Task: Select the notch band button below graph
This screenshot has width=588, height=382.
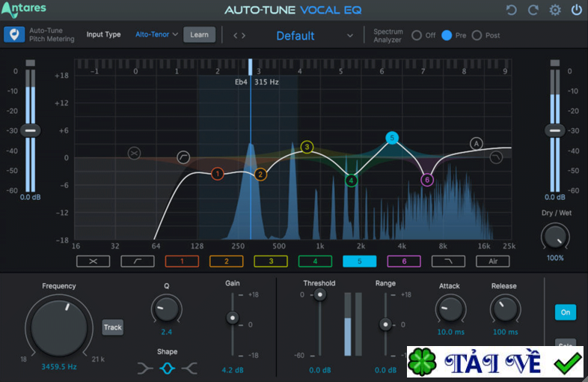Action: [x=93, y=261]
